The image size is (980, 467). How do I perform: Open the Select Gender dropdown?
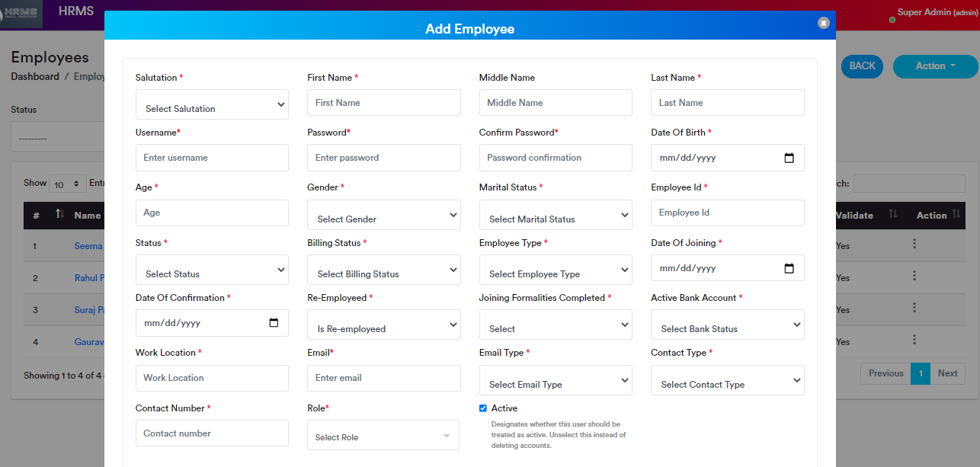383,215
